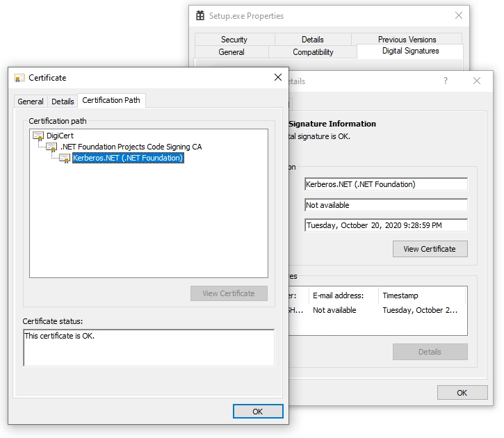Select .NET Foundation Projects Code Signing CA entry

(131, 147)
